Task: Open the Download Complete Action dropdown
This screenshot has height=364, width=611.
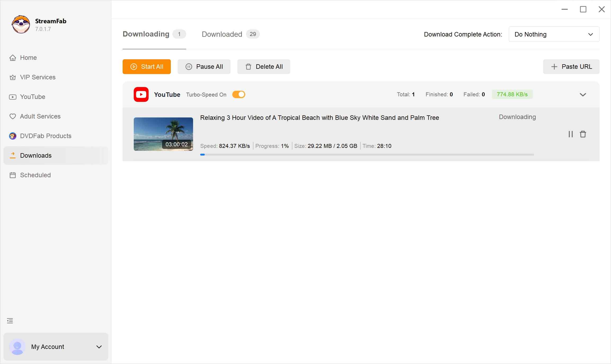Action: point(554,34)
